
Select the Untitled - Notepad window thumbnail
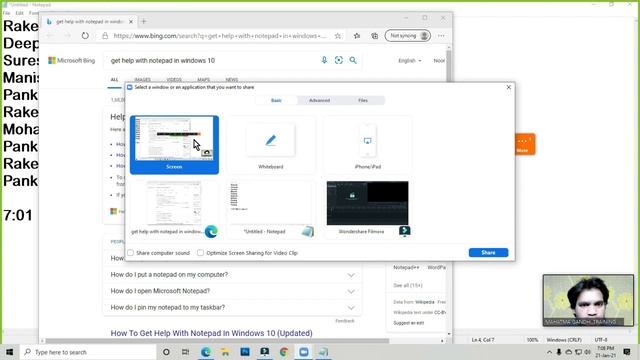270,209
